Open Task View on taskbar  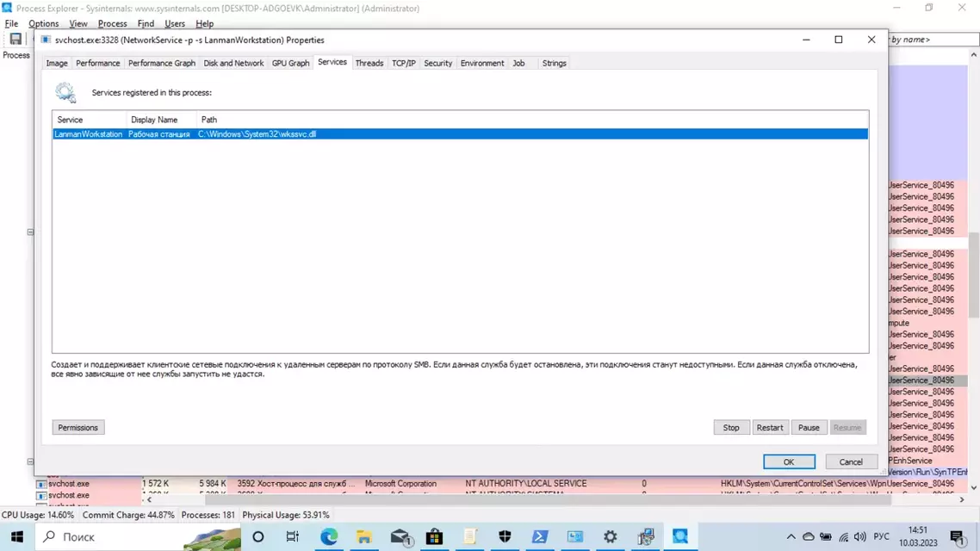(x=293, y=536)
